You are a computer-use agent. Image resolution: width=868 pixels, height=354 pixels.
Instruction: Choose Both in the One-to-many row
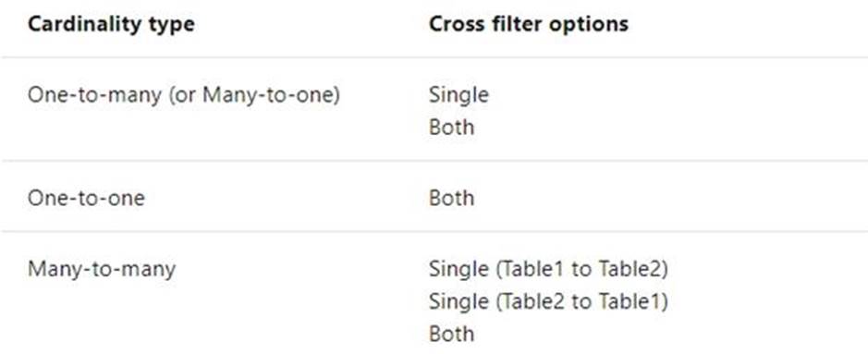(452, 128)
